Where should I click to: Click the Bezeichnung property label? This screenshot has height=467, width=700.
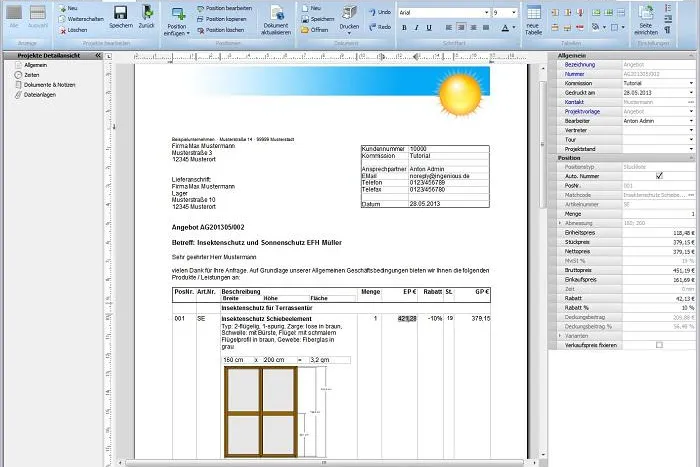coord(579,64)
